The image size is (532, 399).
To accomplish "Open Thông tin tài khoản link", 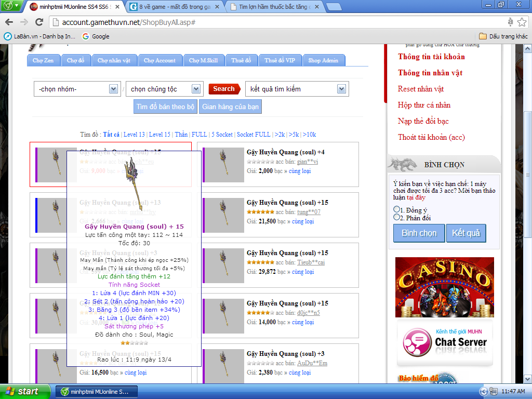I will (432, 57).
